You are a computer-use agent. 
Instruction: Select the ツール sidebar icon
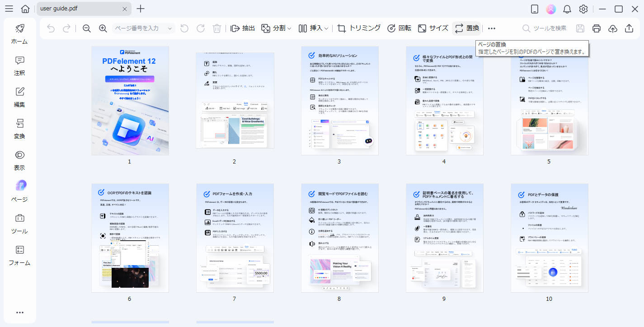pyautogui.click(x=19, y=224)
